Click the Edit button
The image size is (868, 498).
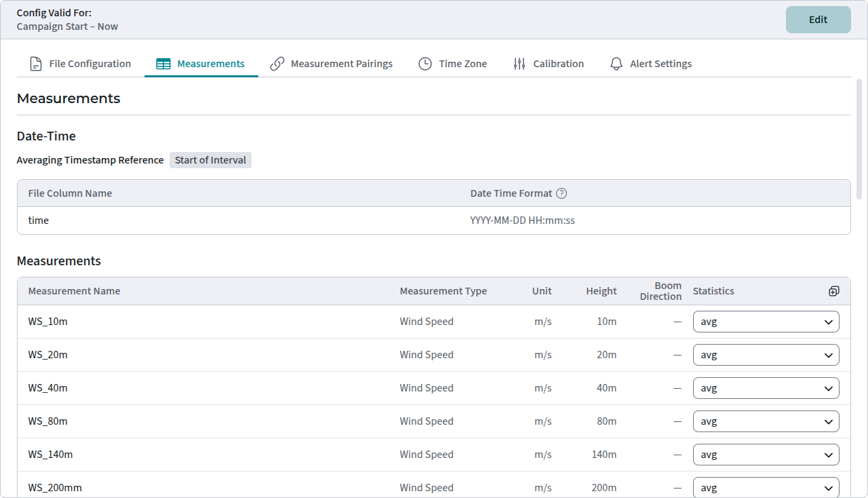[x=818, y=20]
